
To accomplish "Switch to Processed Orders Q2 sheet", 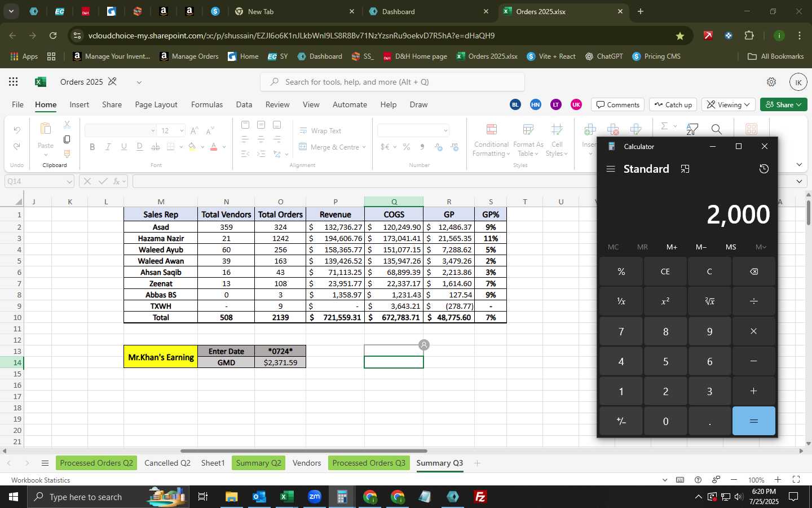I will [96, 463].
